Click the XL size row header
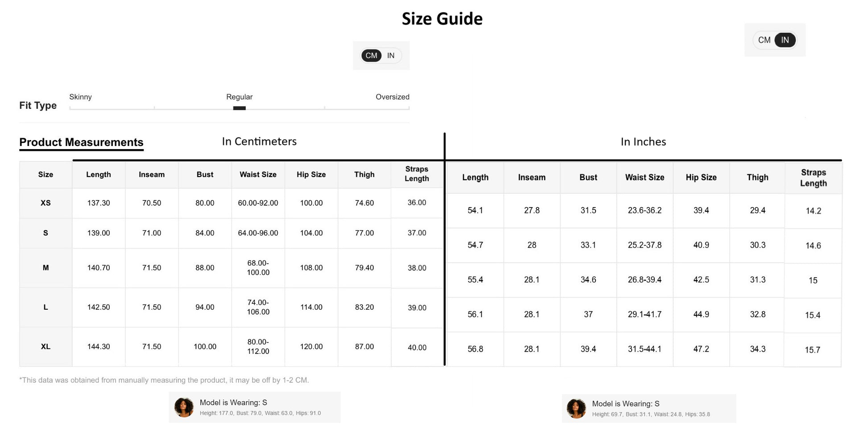868x428 pixels. click(45, 347)
